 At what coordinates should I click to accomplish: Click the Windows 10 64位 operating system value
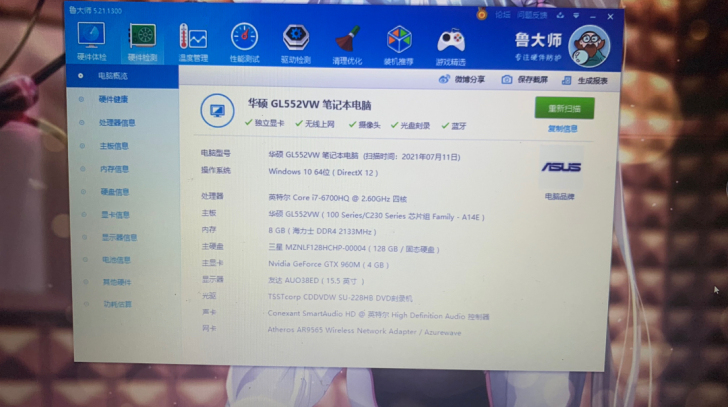tap(323, 172)
